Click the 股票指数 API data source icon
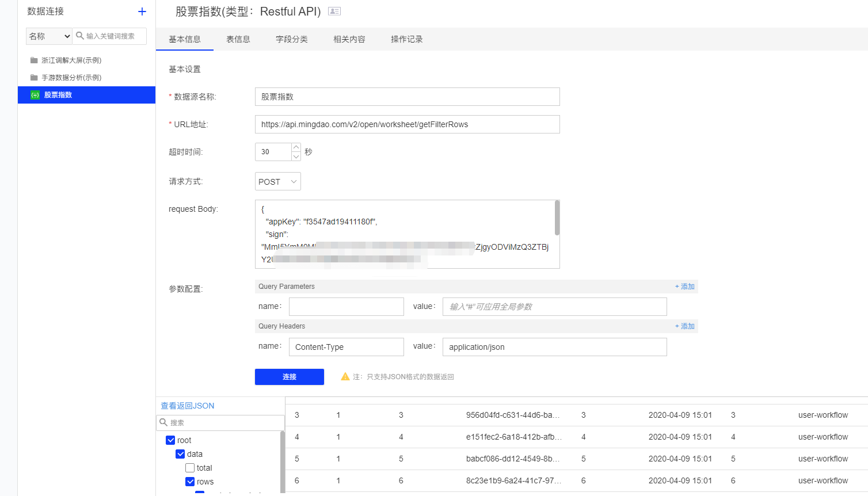 pyautogui.click(x=35, y=95)
